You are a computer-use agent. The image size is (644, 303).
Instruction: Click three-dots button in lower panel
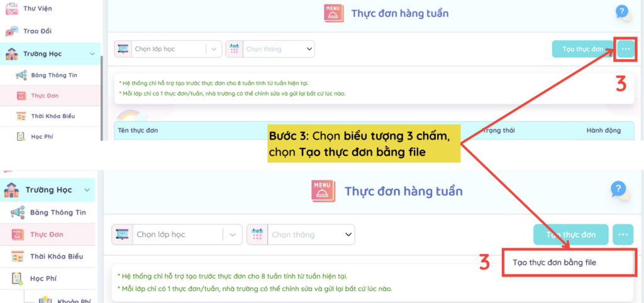pyautogui.click(x=623, y=234)
